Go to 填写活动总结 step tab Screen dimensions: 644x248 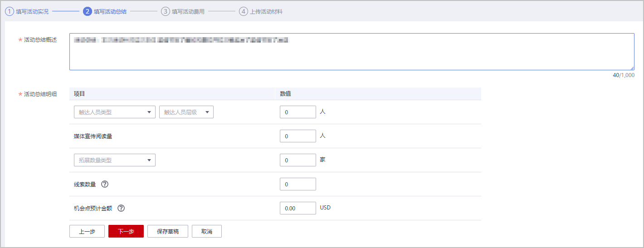[x=110, y=11]
